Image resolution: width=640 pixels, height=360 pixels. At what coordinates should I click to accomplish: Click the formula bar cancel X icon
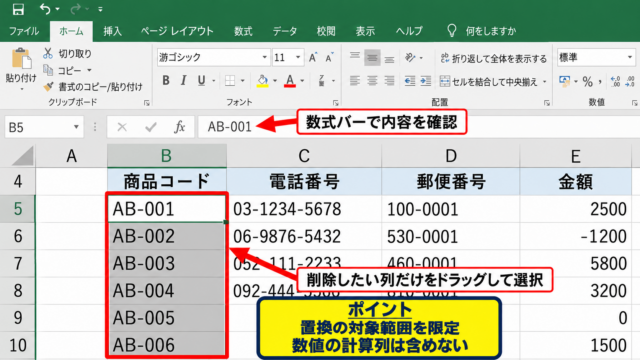click(122, 127)
